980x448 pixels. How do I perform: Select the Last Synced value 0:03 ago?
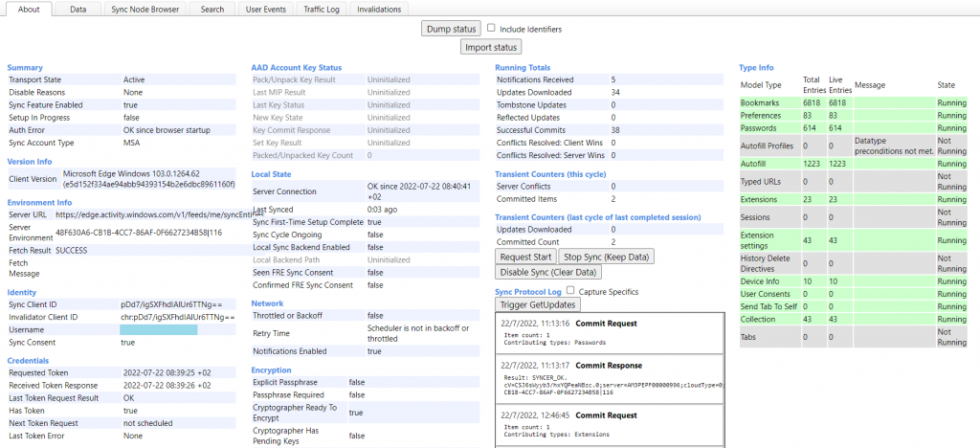tap(384, 210)
